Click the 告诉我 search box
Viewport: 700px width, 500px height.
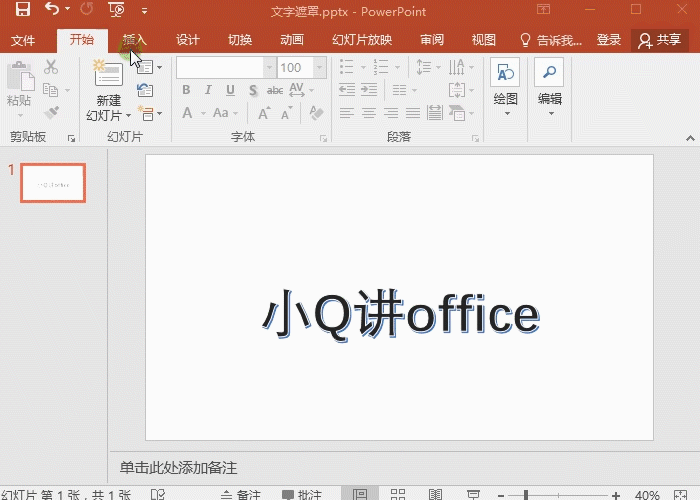551,41
